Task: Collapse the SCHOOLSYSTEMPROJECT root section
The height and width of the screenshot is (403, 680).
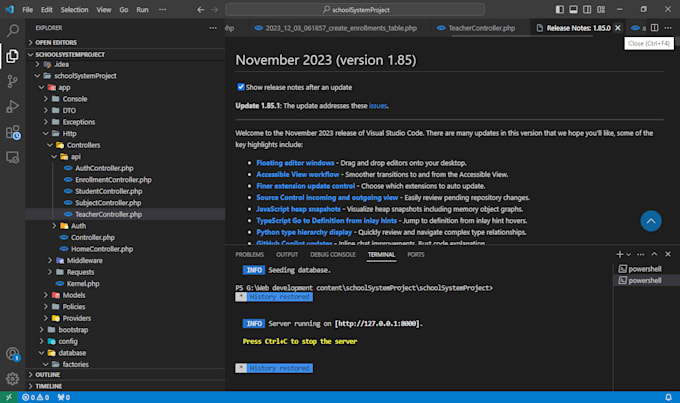Action: coord(127,54)
